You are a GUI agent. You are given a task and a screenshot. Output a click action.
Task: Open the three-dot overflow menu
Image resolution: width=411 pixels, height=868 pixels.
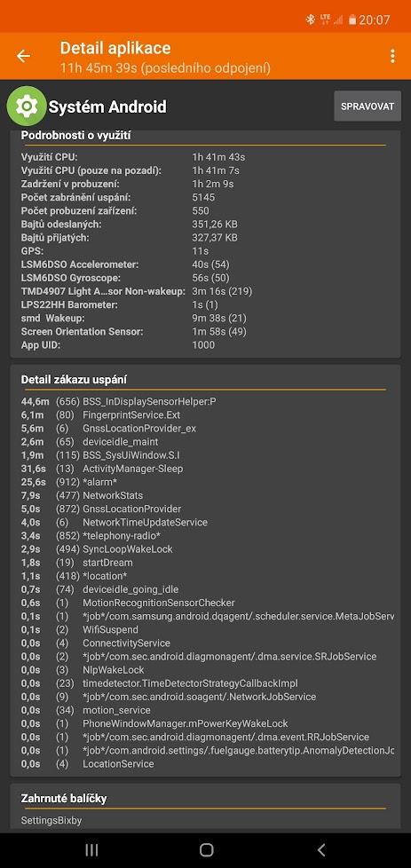[392, 56]
